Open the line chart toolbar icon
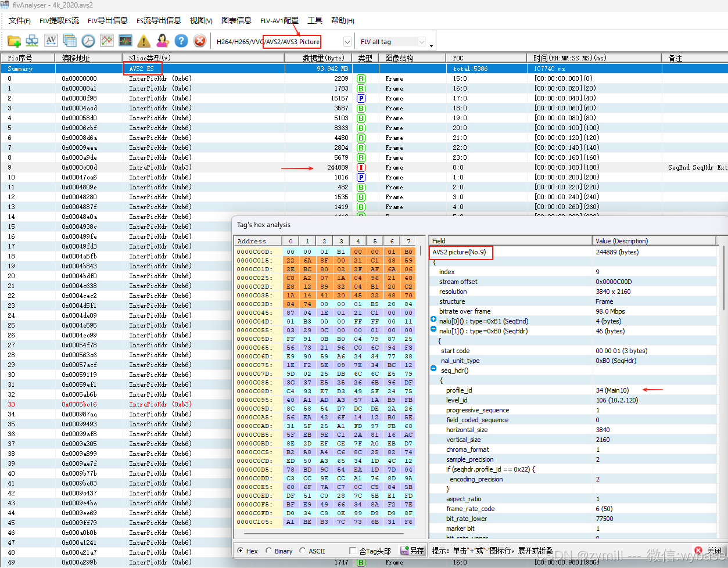Viewport: 728px width, 568px height. point(107,41)
